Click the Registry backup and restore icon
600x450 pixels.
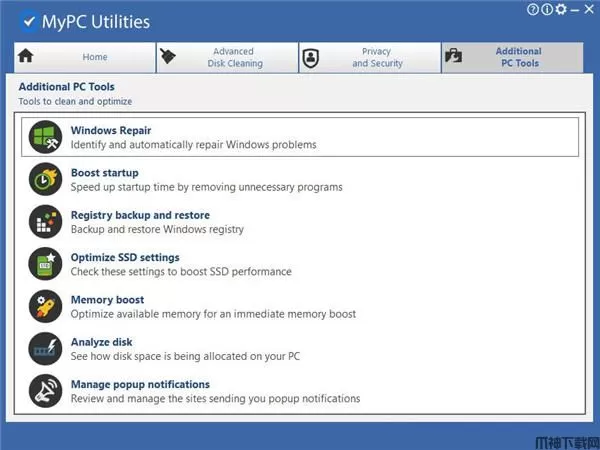point(45,222)
